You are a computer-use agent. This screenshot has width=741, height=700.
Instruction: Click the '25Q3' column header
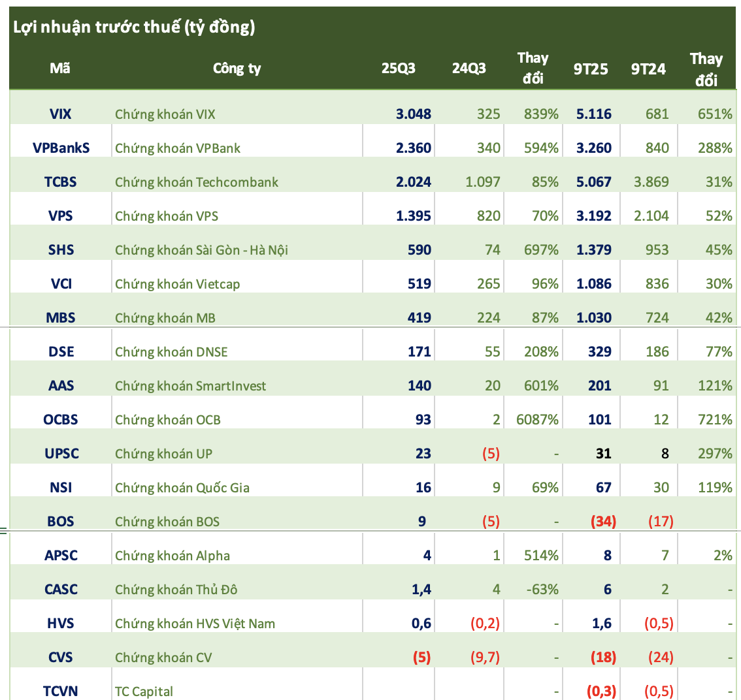tap(398, 69)
